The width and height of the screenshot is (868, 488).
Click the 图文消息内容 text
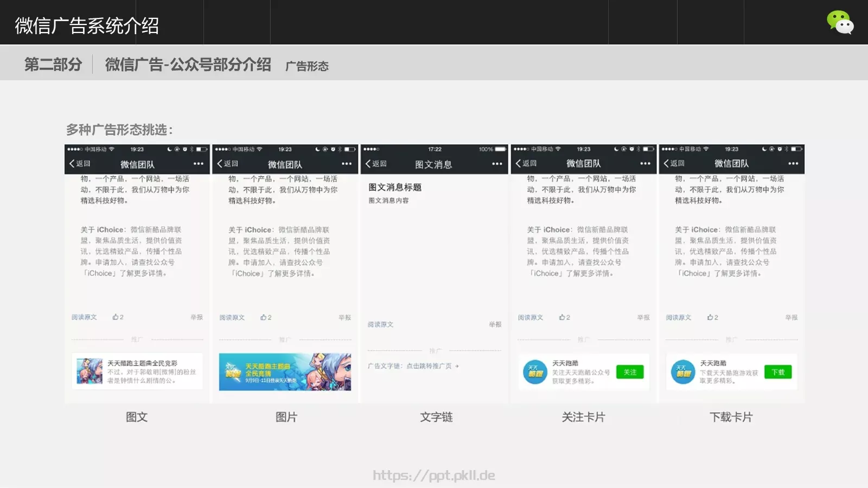[388, 201]
